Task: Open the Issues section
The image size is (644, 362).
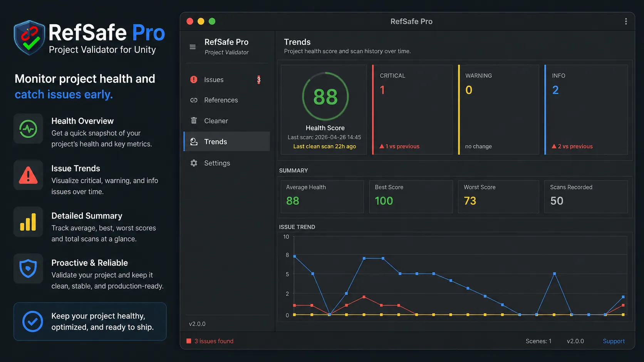Action: click(227, 80)
